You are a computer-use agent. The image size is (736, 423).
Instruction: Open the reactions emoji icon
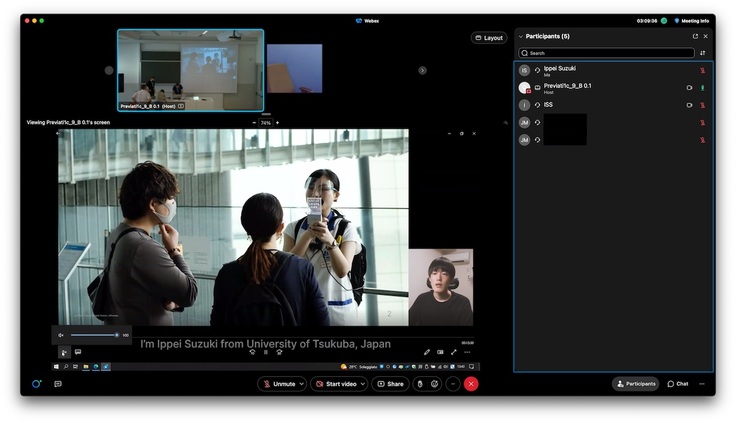[x=435, y=384]
